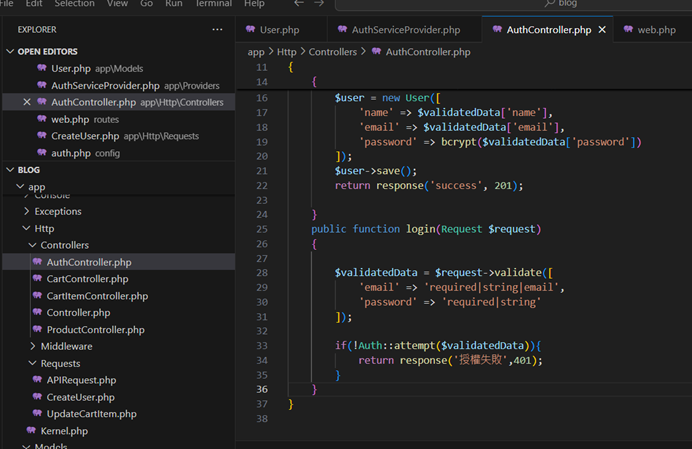Click the navigate back arrow

click(298, 4)
